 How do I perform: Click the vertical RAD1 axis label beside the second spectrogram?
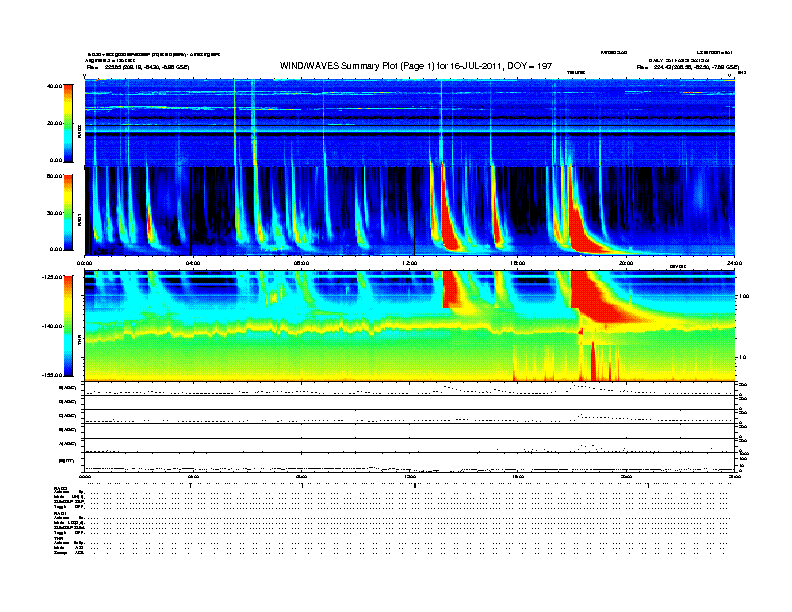point(79,219)
